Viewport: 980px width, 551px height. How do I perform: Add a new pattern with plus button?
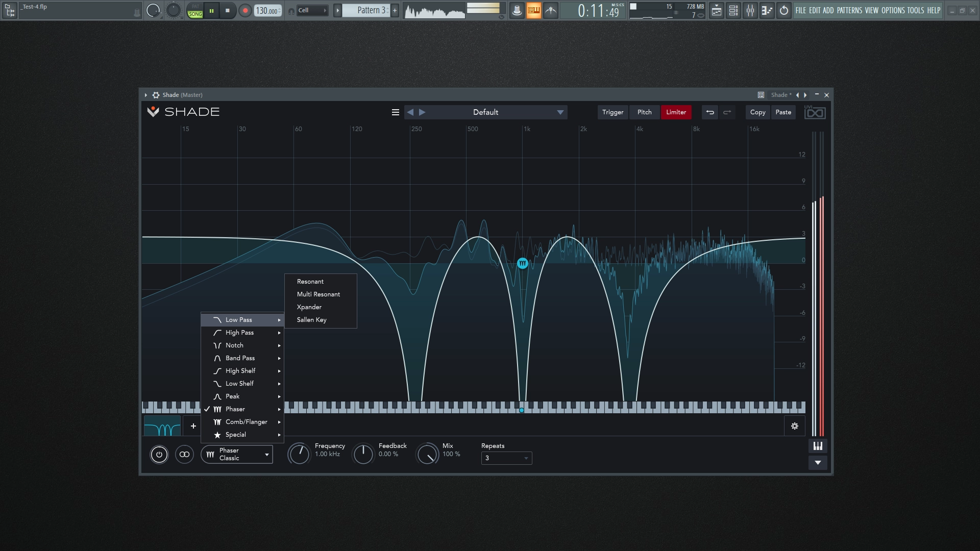[395, 10]
